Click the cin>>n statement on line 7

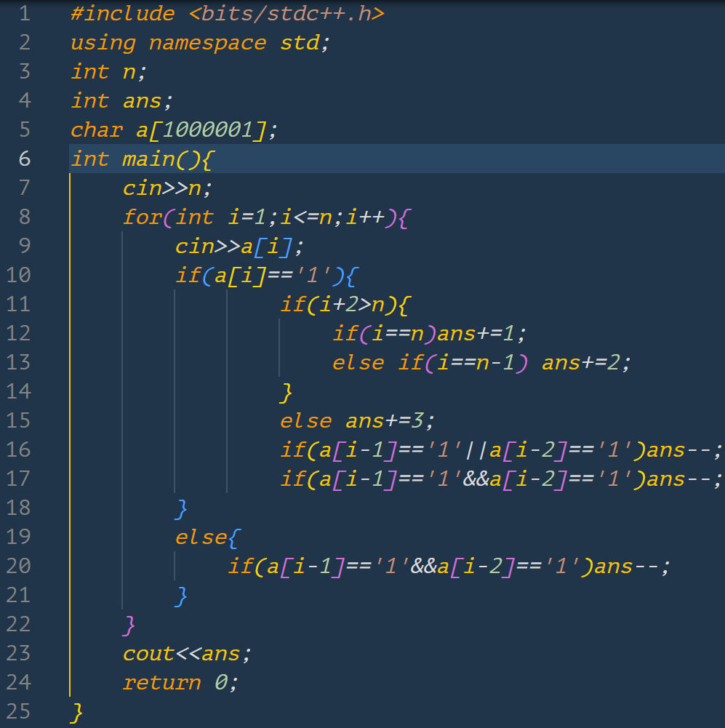pos(167,188)
